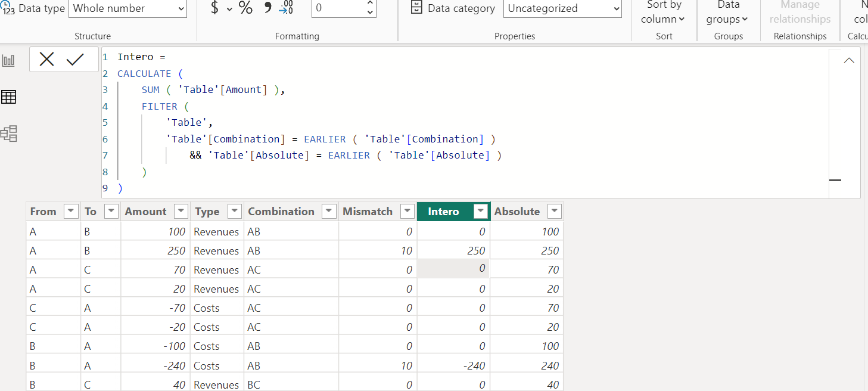Decrease decimal places with down arrow

[x=370, y=13]
